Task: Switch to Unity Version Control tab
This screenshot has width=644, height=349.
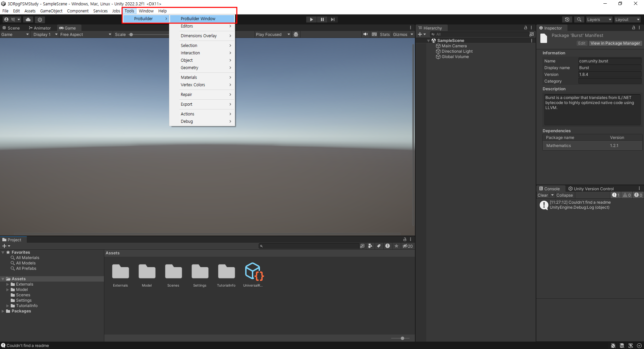Action: click(x=591, y=189)
